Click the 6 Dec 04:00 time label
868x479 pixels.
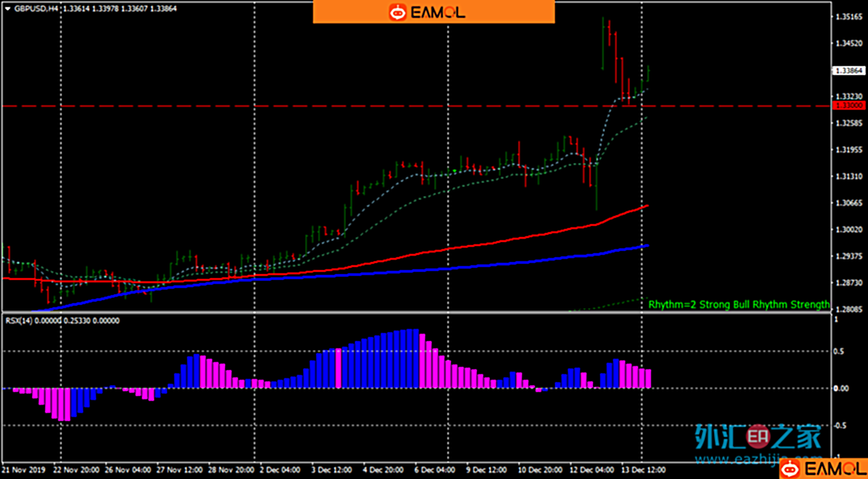tap(432, 469)
